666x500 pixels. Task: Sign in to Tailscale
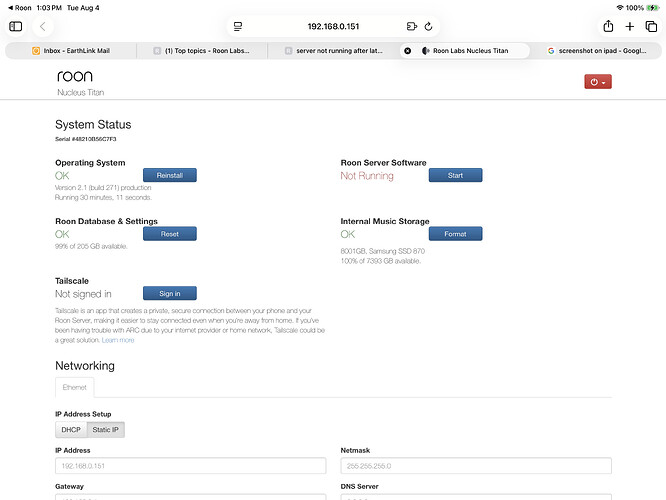pos(169,293)
